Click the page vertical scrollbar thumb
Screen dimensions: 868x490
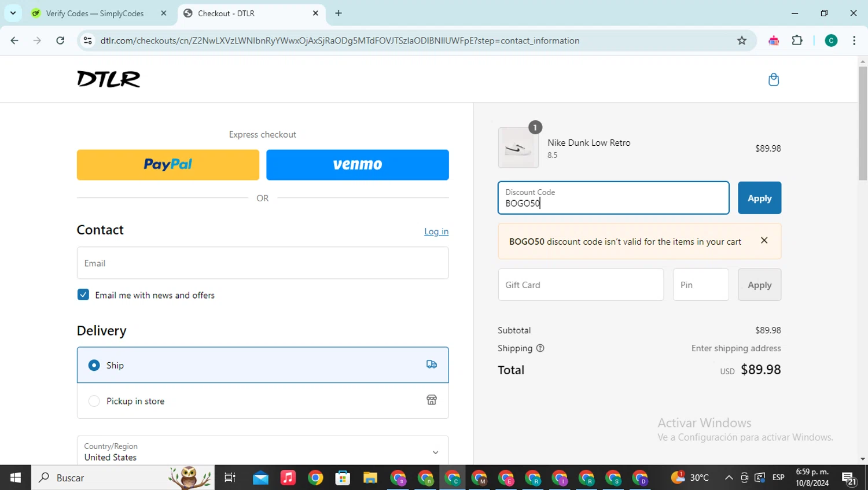click(863, 123)
